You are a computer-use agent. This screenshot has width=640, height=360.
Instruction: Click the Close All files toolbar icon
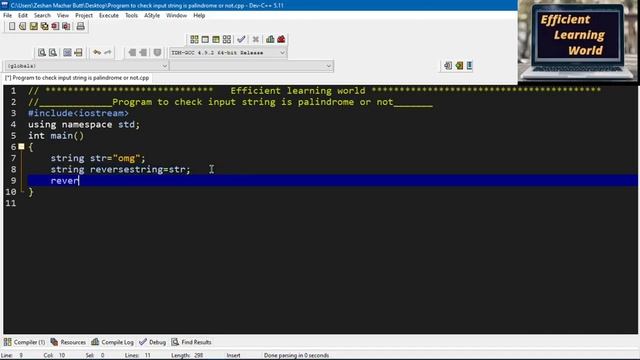66,26
